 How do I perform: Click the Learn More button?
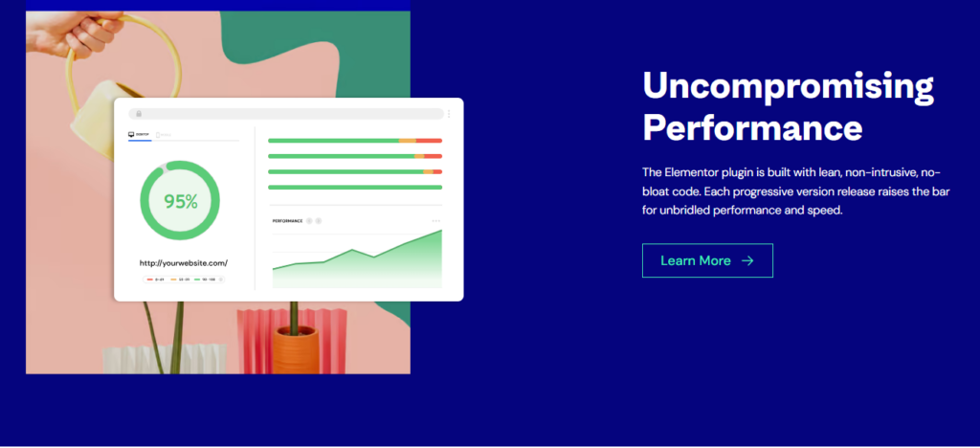(707, 260)
